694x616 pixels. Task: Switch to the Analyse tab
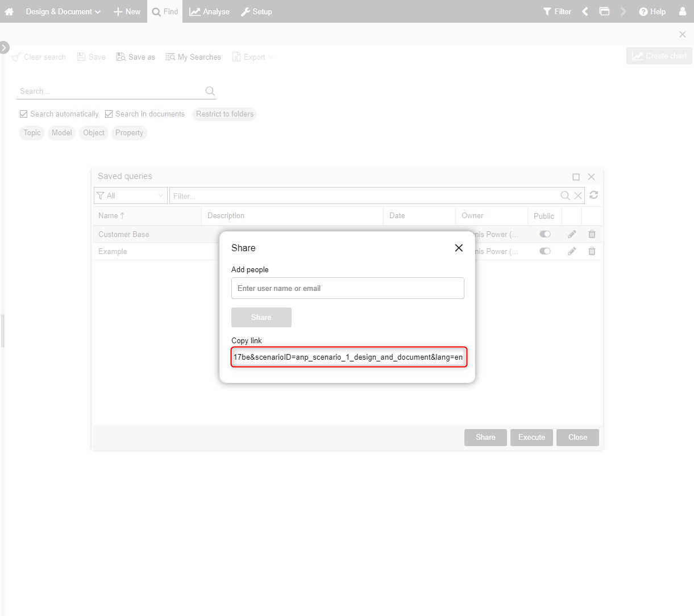pos(210,11)
